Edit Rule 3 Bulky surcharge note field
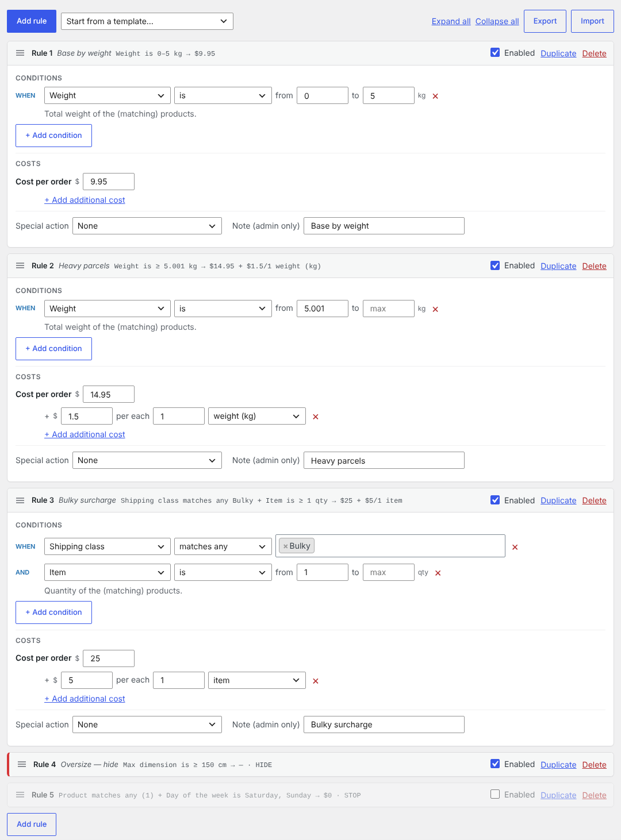The height and width of the screenshot is (840, 621). coord(384,725)
